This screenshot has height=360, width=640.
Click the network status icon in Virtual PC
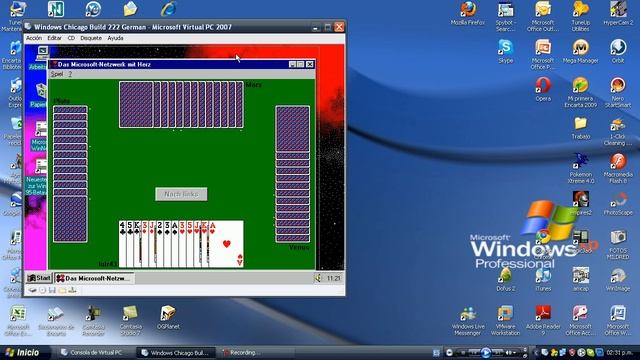coord(72,290)
